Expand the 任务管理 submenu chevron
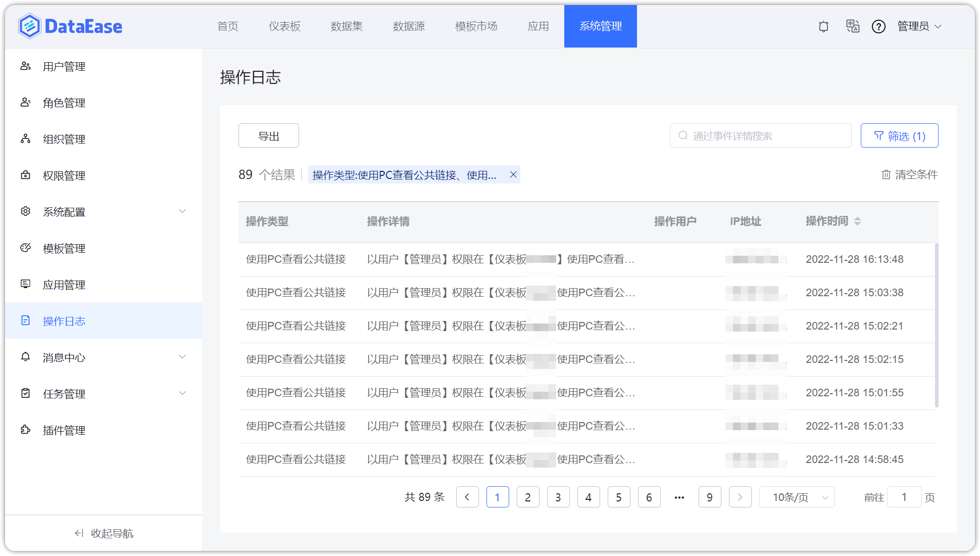This screenshot has width=980, height=556. pos(182,393)
